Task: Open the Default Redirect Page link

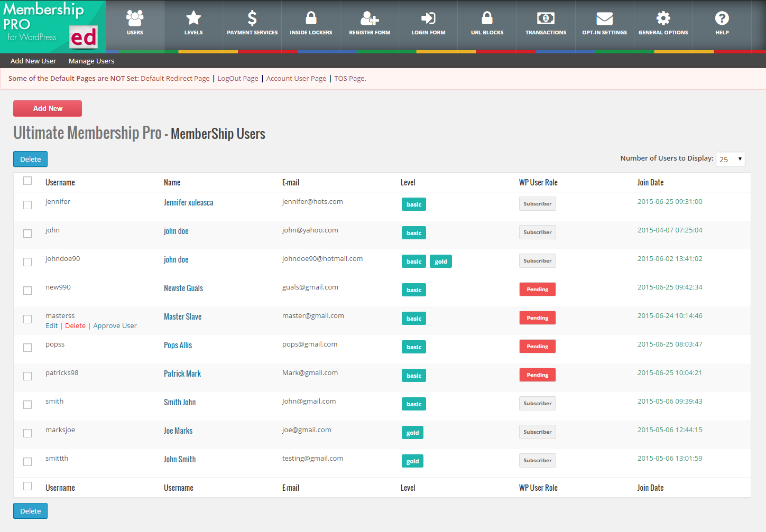Action: click(x=175, y=79)
